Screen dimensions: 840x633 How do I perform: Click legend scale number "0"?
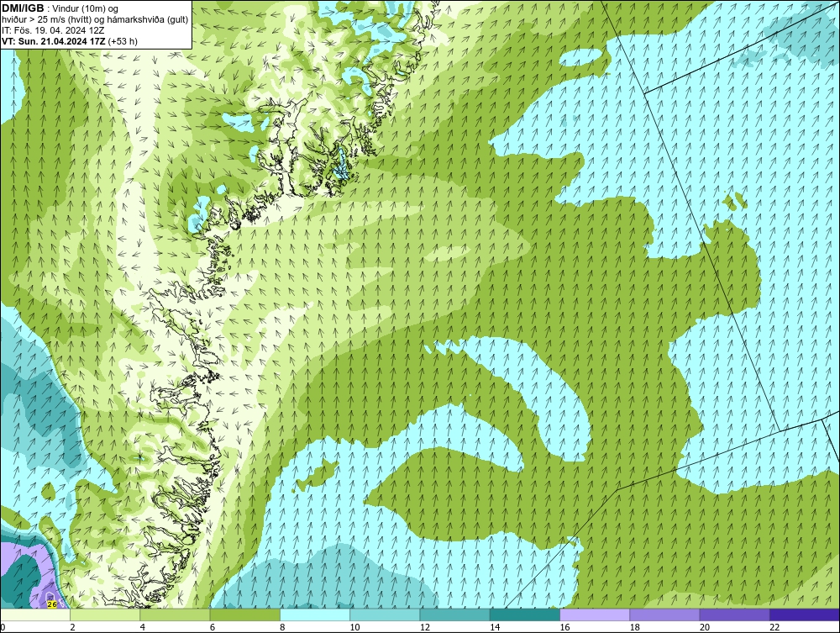[3, 628]
